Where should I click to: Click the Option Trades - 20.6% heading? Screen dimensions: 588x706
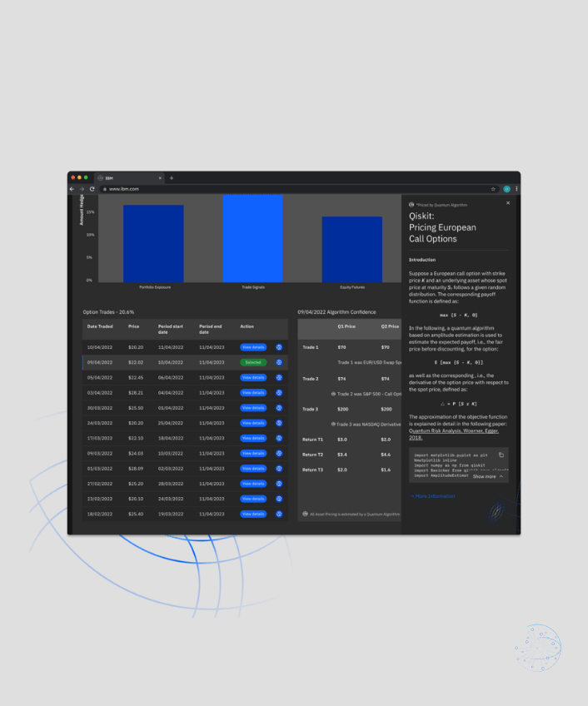pyautogui.click(x=108, y=312)
